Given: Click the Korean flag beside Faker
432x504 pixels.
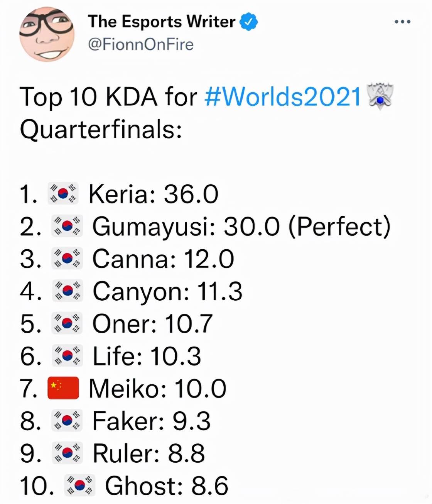Looking at the screenshot, I should (67, 421).
